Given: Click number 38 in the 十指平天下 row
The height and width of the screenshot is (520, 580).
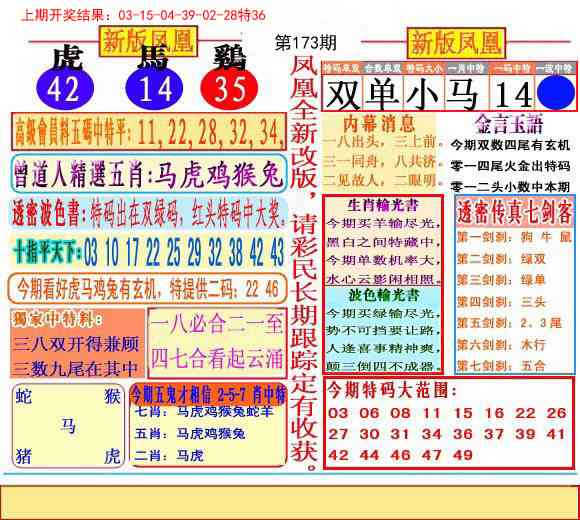Looking at the screenshot, I should (x=236, y=252).
